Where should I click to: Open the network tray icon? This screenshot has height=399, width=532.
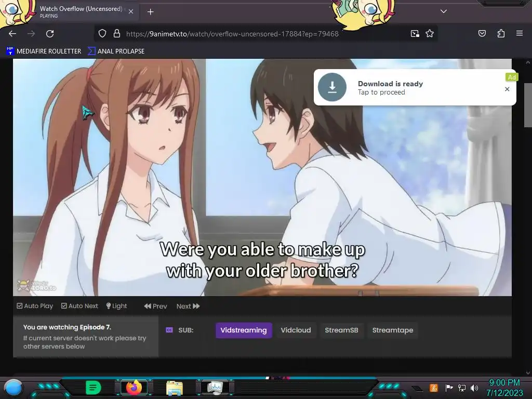461,388
